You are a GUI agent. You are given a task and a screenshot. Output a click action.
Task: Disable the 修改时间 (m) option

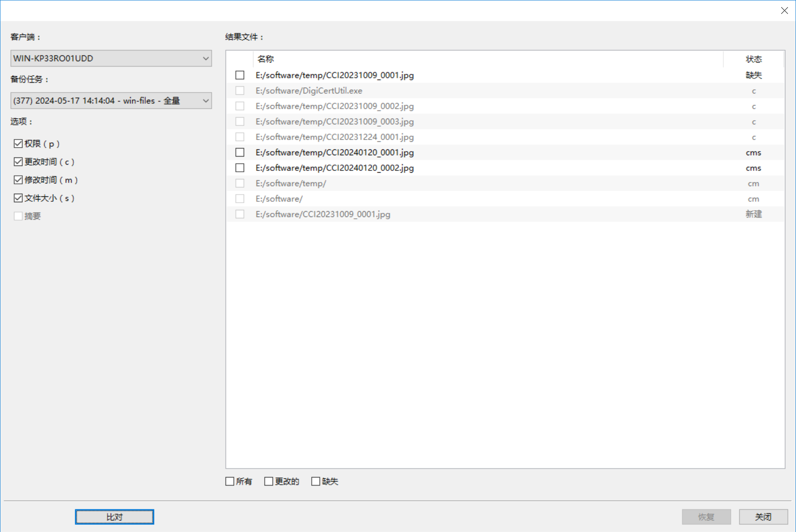click(18, 180)
